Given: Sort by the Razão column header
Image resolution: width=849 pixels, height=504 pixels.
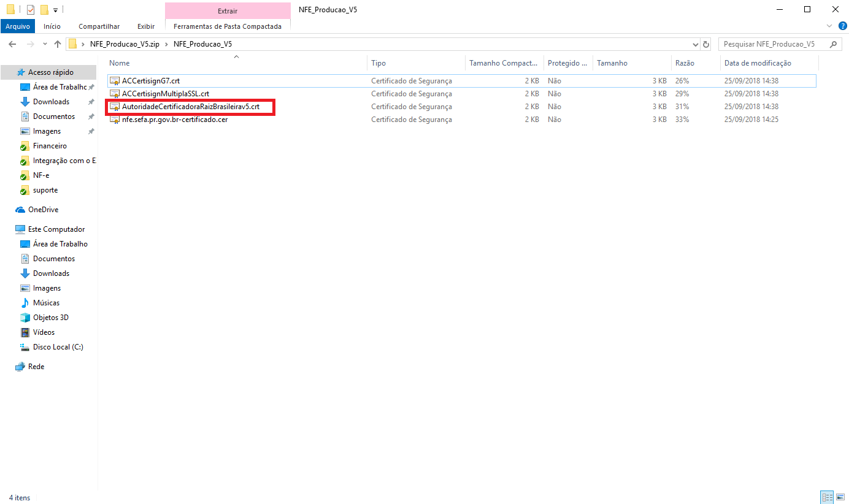Looking at the screenshot, I should point(696,63).
